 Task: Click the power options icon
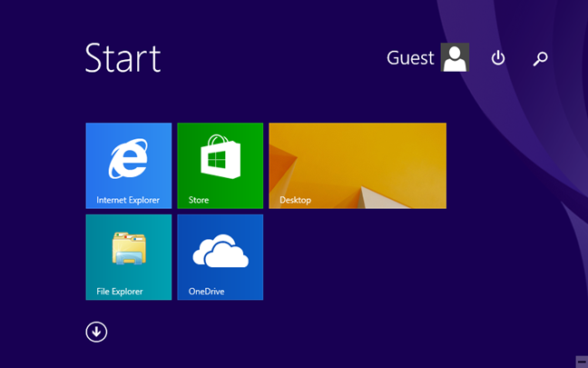pyautogui.click(x=498, y=58)
